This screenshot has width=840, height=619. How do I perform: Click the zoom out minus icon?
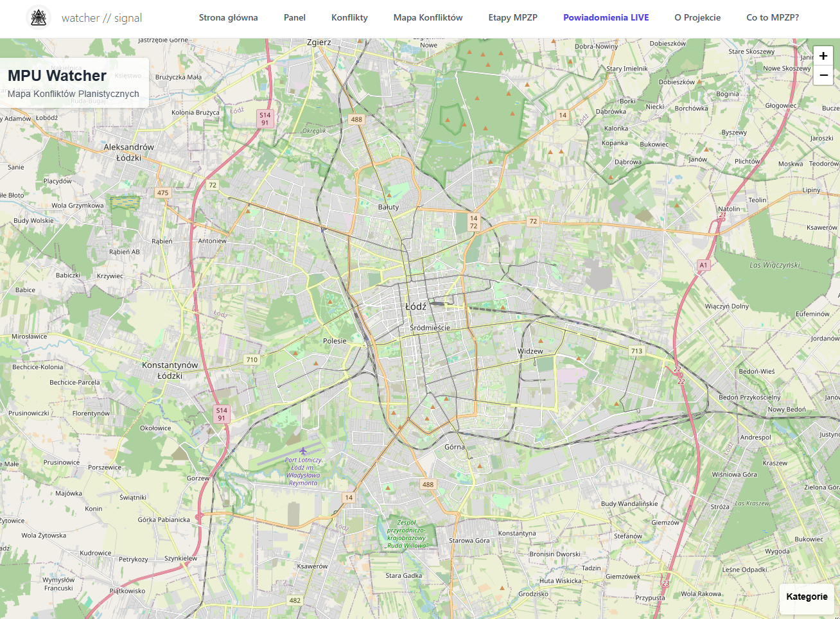tap(823, 75)
